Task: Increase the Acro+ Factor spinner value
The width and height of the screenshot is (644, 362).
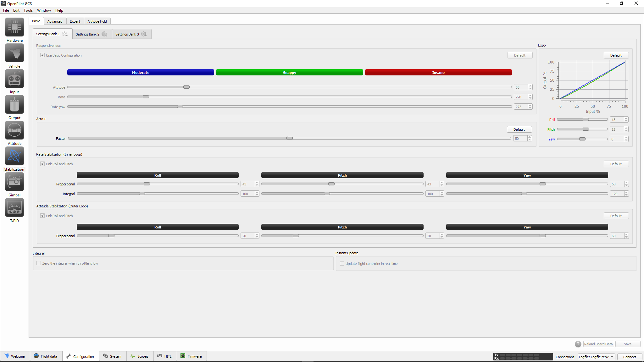Action: [x=530, y=137]
